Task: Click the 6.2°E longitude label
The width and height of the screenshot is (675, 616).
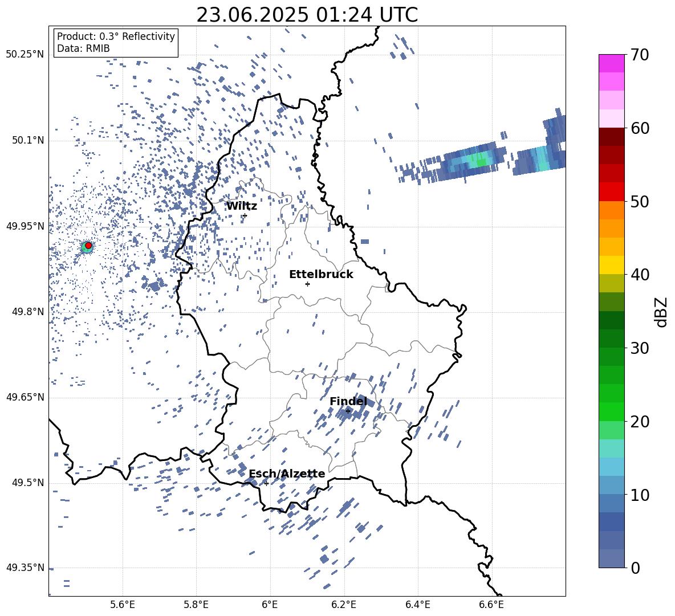Action: [344, 605]
